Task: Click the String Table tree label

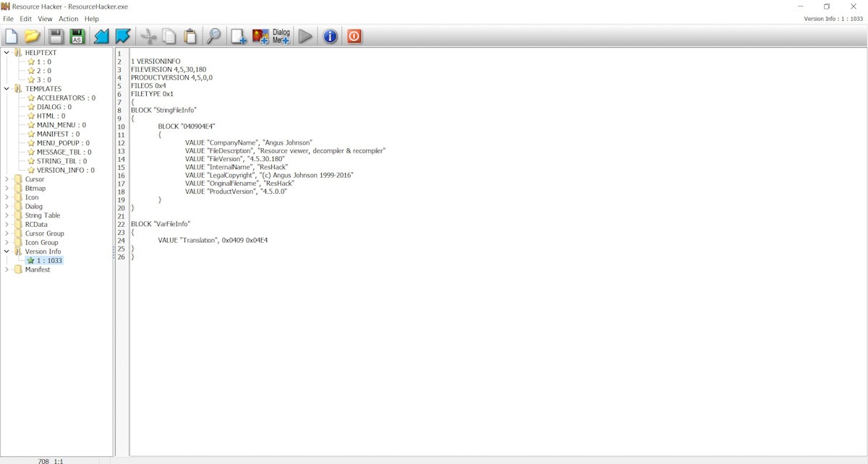Action: [x=43, y=215]
